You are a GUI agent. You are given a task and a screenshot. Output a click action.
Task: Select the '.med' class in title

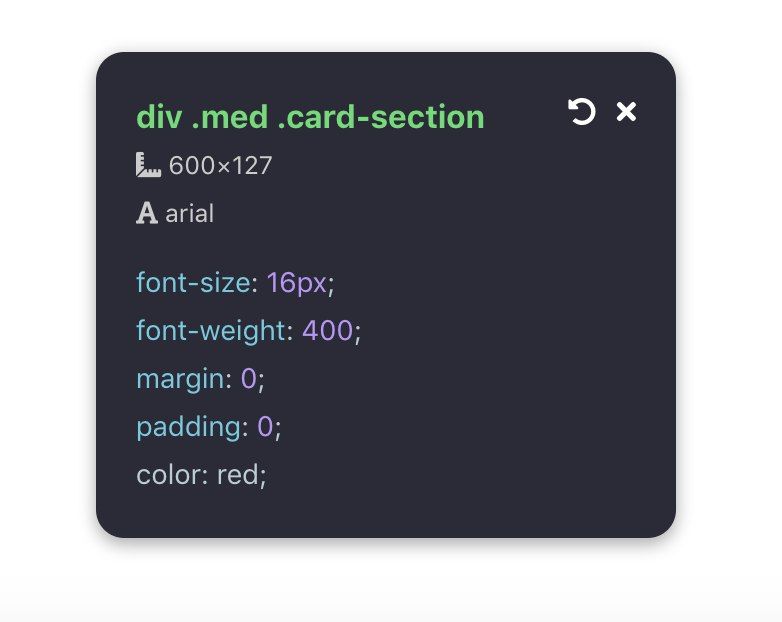pyautogui.click(x=229, y=117)
